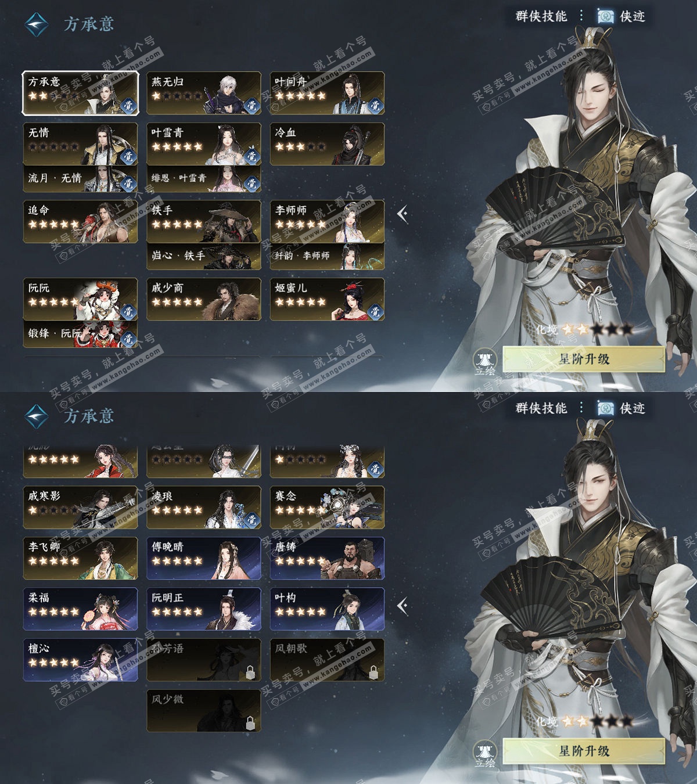Viewport: 697px width, 784px height.
Task: Switch 阮阮 to the 锻锋·阮阮 skin
Action: click(81, 334)
